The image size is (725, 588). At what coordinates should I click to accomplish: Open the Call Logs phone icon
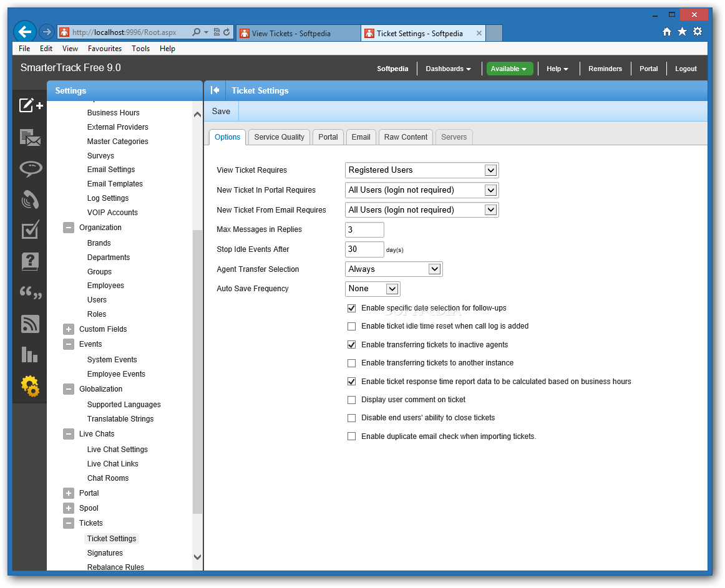point(31,200)
